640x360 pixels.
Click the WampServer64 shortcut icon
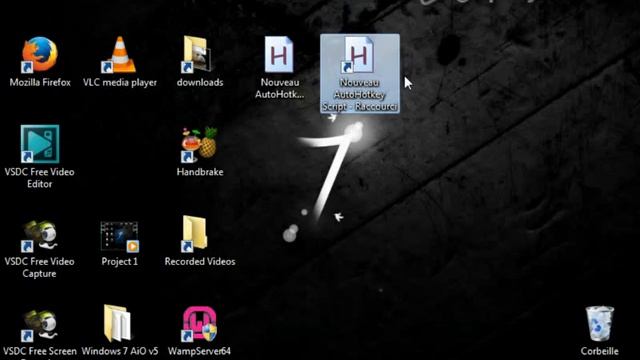199,324
